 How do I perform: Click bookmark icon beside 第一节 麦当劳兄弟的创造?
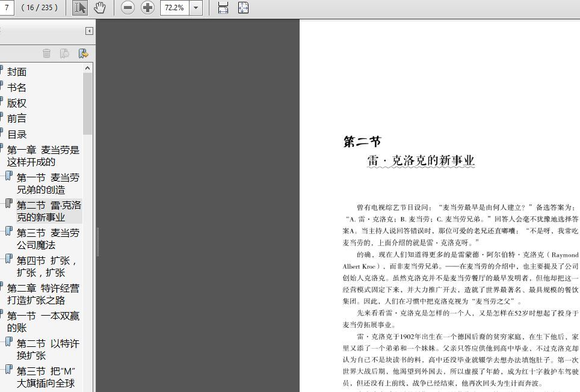(9, 176)
